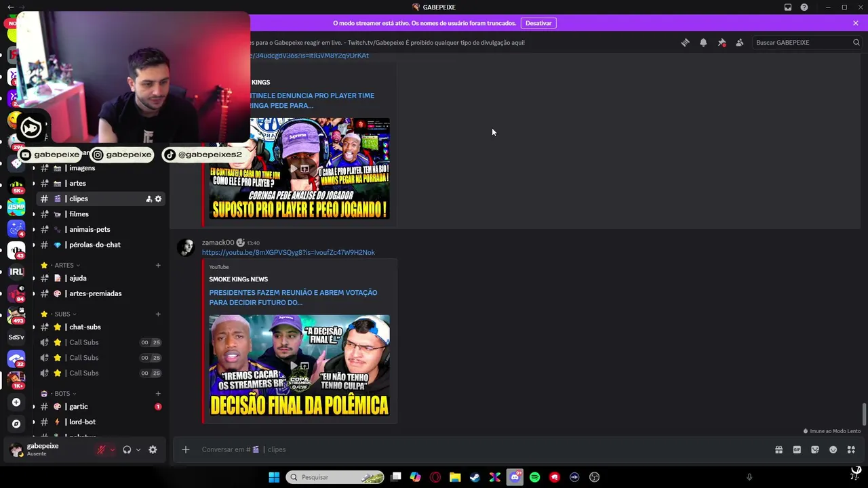The image size is (868, 488).
Task: Collapse the SUBS category
Action: tap(62, 314)
